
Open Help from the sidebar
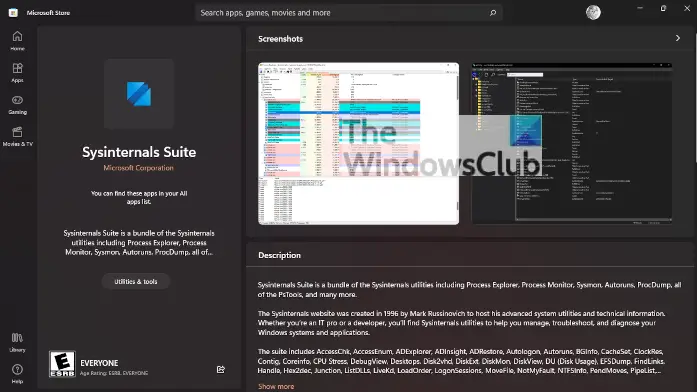coord(17,374)
